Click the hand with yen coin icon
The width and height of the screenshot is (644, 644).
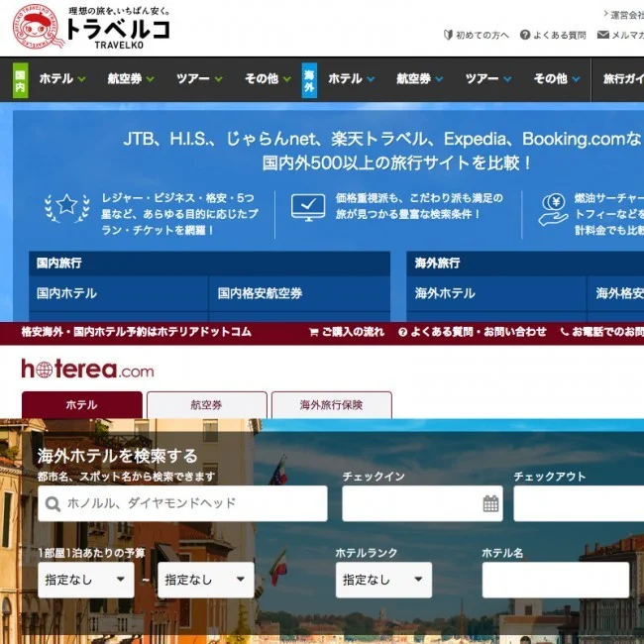553,208
